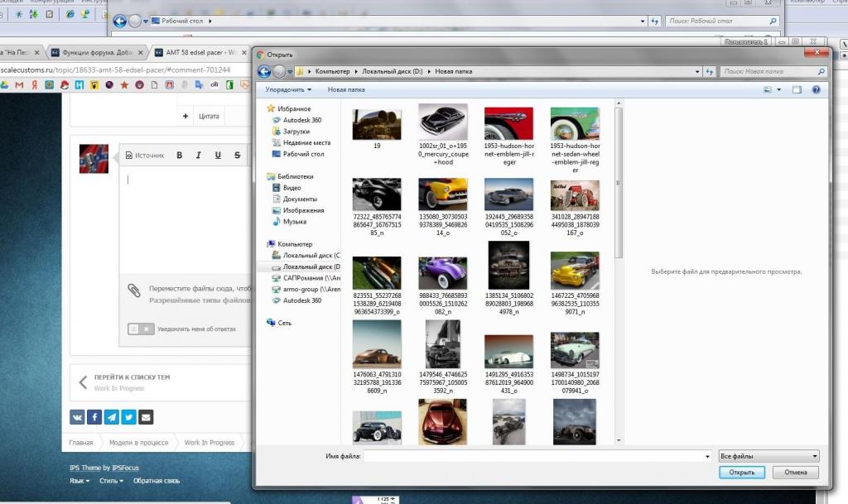Toggle the preview pane icon in dialog
848x504 pixels.
pyautogui.click(x=797, y=89)
